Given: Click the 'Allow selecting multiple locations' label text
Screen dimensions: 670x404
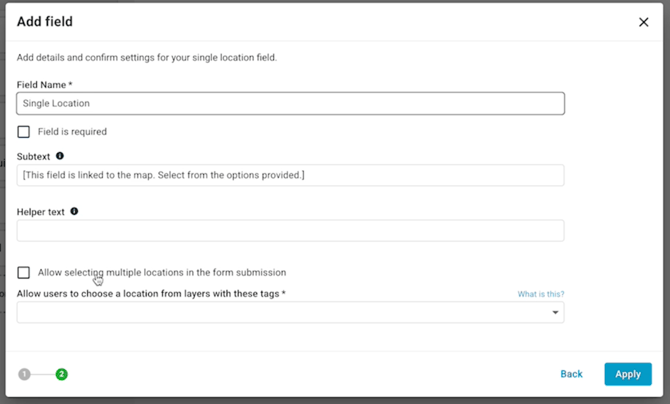Looking at the screenshot, I should point(162,272).
